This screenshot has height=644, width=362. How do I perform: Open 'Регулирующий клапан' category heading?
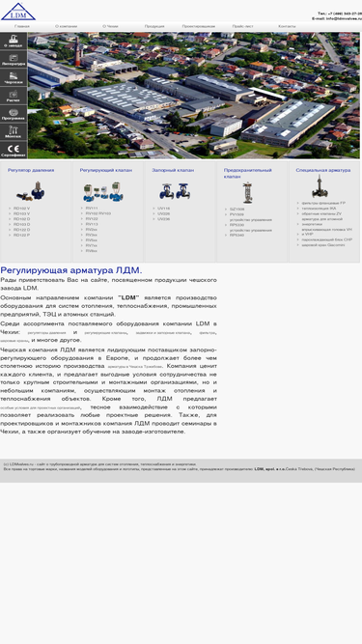[106, 170]
